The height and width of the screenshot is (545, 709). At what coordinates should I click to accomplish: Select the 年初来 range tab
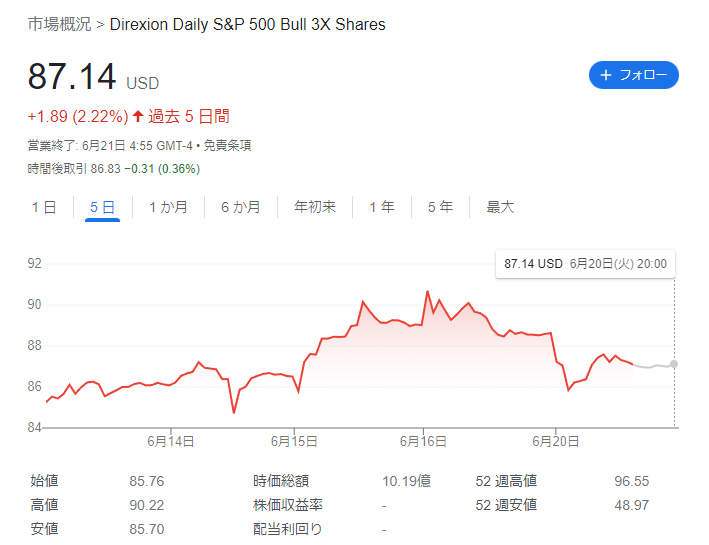(x=315, y=207)
